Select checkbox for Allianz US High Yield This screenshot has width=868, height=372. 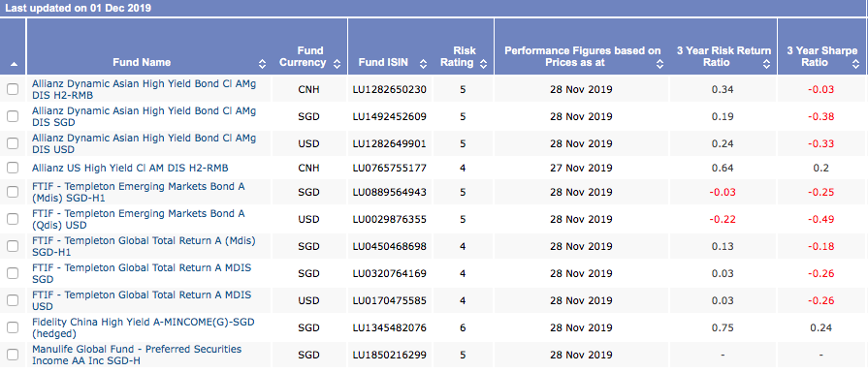point(13,168)
